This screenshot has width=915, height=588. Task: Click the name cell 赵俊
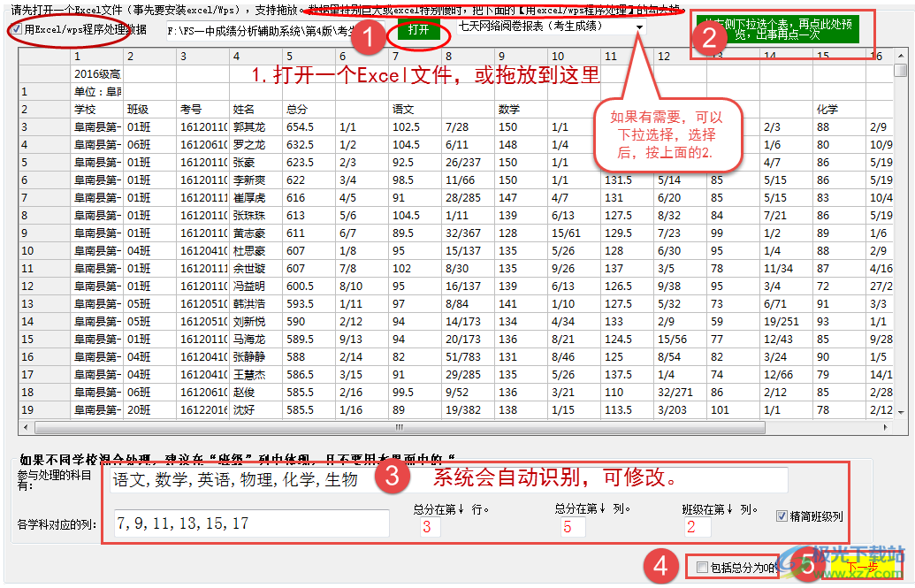pyautogui.click(x=256, y=393)
